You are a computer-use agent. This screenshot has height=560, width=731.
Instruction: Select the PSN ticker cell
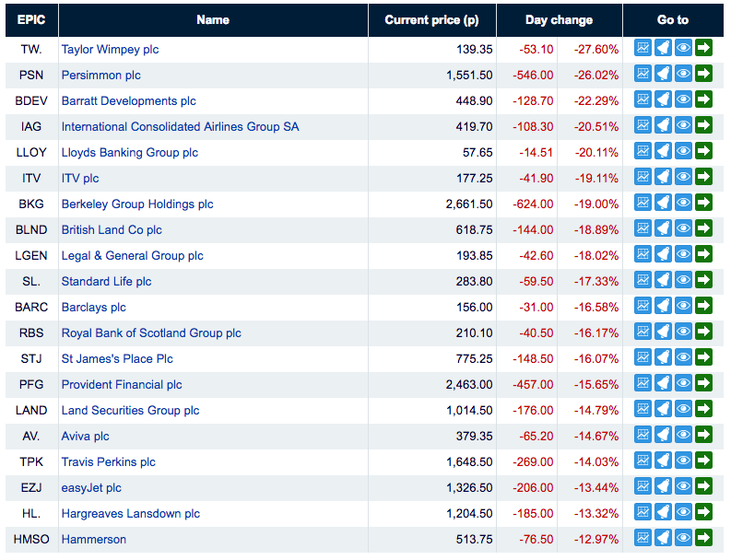pos(31,75)
